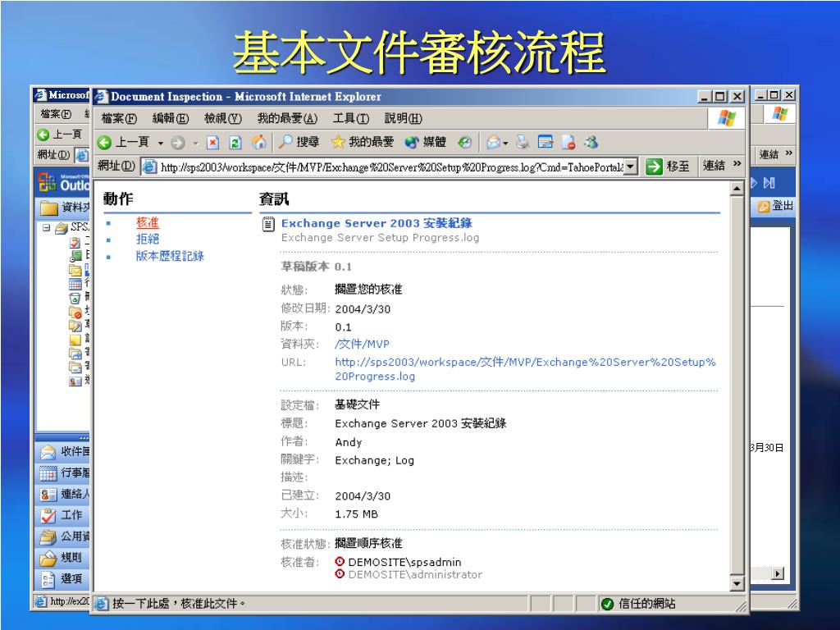The image size is (840, 630).
Task: Click the Edit page icon in IE toolbar
Action: tap(546, 142)
